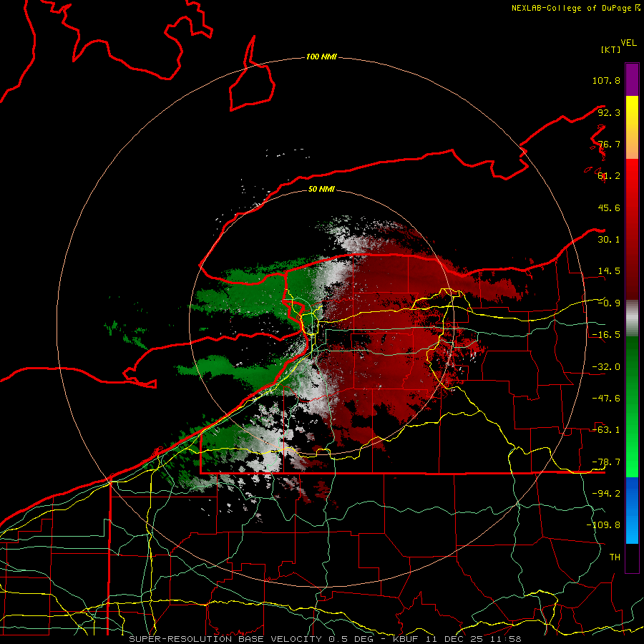The height and width of the screenshot is (644, 644).
Task: Click the 50 NMI range ring label
Action: (321, 189)
